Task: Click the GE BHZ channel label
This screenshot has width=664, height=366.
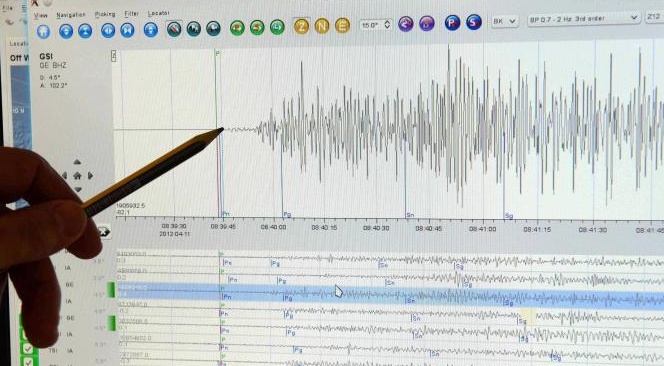Action: point(53,66)
